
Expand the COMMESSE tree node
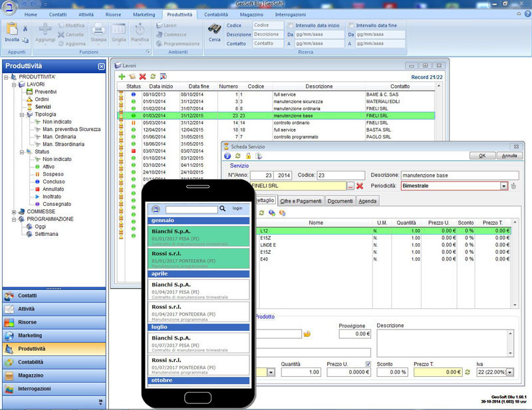click(x=6, y=211)
